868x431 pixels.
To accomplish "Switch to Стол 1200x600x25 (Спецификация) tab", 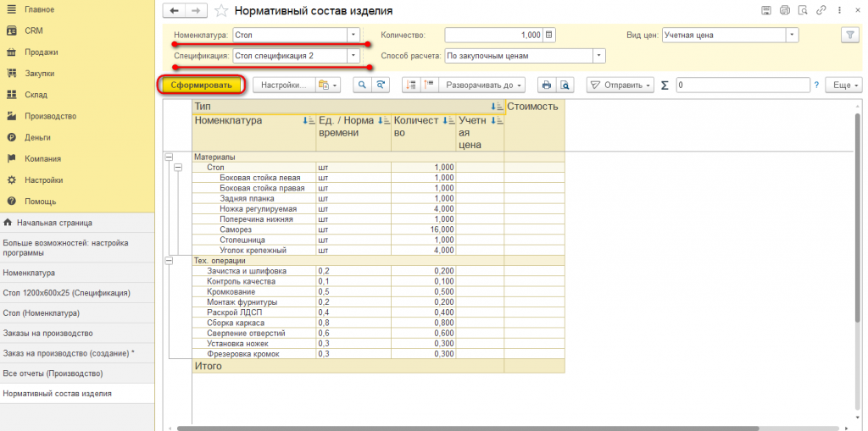I will pos(77,293).
